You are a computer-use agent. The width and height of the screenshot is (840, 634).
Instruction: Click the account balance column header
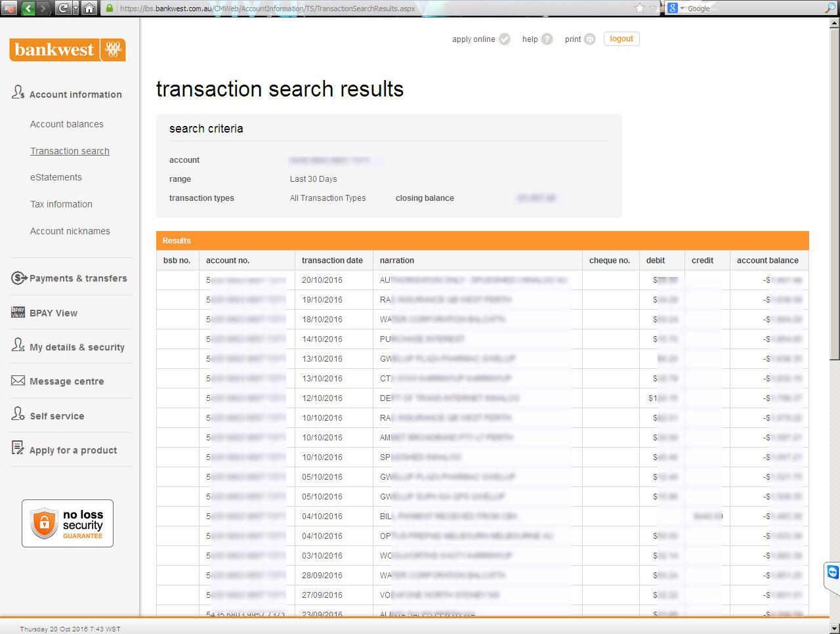pos(768,261)
